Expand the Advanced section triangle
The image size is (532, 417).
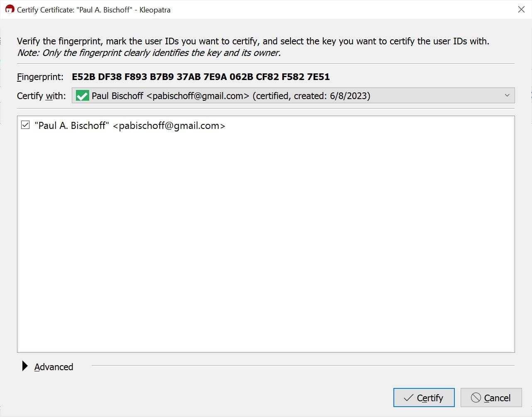point(25,366)
